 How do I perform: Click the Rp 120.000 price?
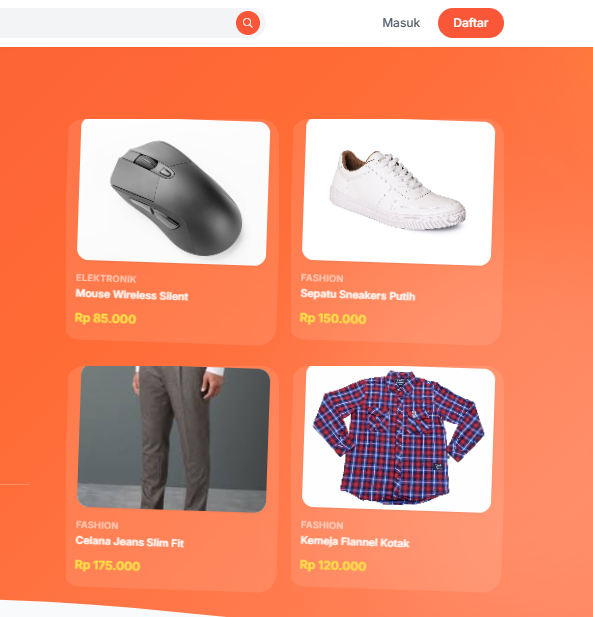coord(333,565)
